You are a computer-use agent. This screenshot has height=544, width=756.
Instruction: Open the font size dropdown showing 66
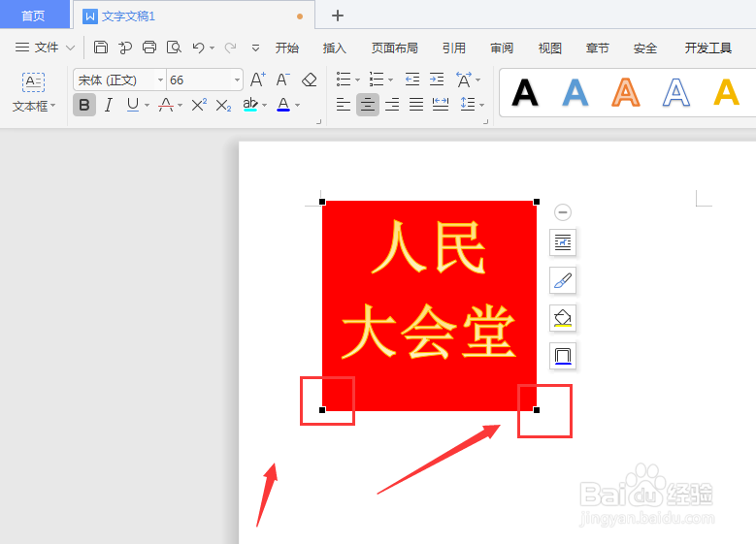[237, 80]
